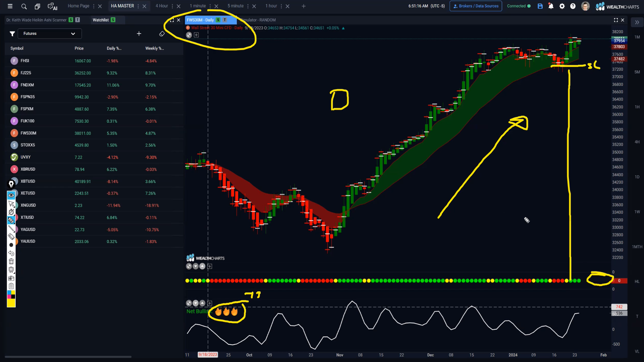The image size is (644, 362).
Task: Open the Futures watchlist dropdown
Action: tap(49, 34)
